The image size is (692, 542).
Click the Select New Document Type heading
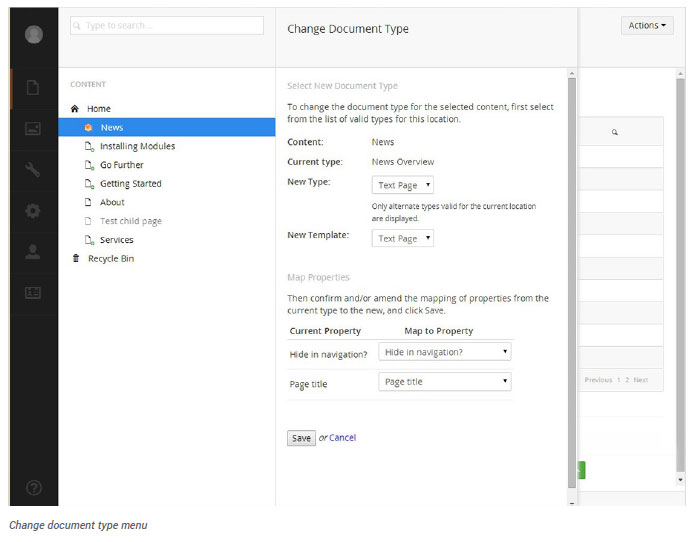[x=342, y=86]
